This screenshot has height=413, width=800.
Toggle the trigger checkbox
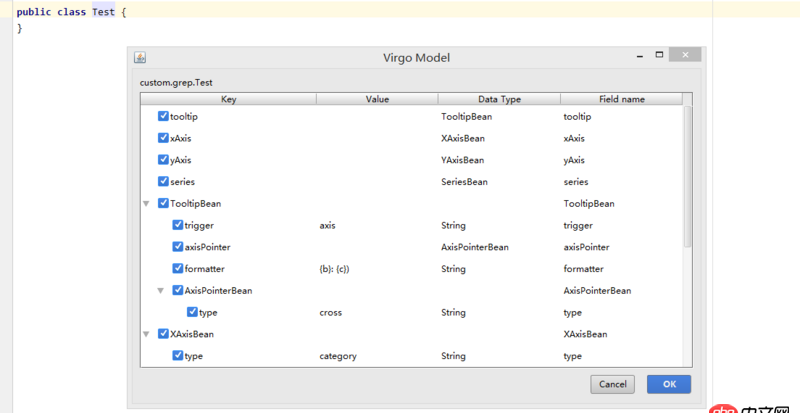[178, 225]
